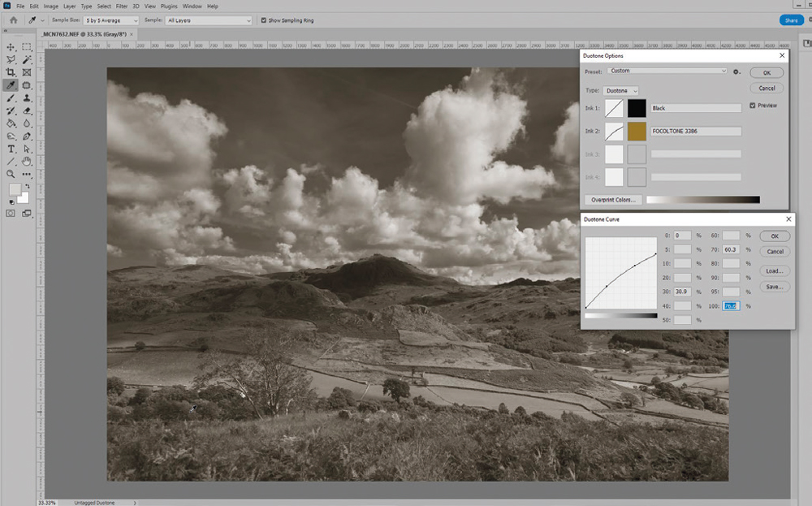
Task: Select the Object Selection tool
Action: (x=27, y=85)
